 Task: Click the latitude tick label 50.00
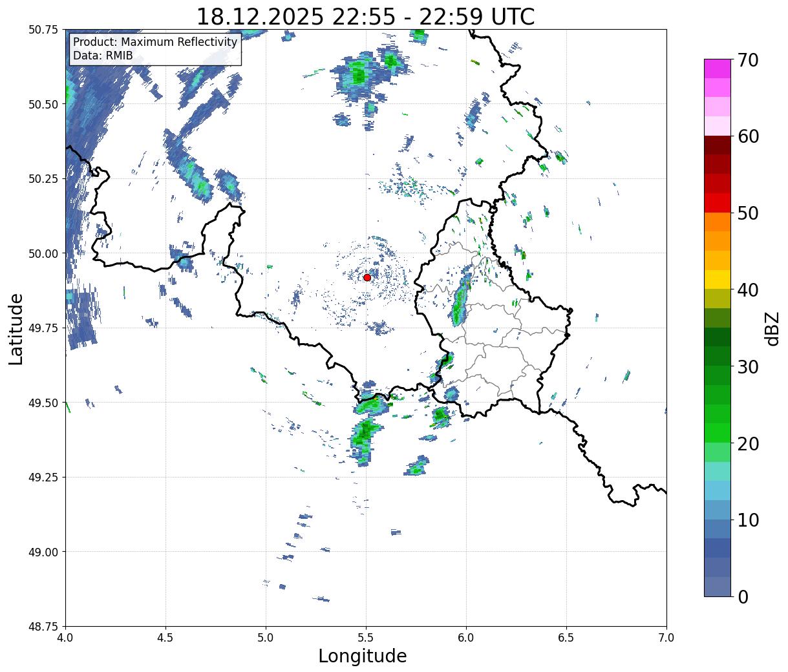click(43, 253)
